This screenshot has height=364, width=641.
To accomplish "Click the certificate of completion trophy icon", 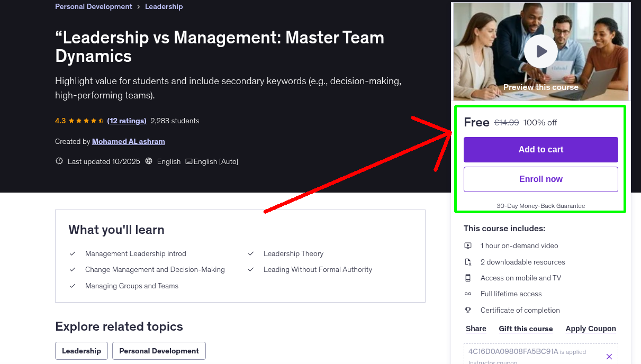I will [x=468, y=310].
